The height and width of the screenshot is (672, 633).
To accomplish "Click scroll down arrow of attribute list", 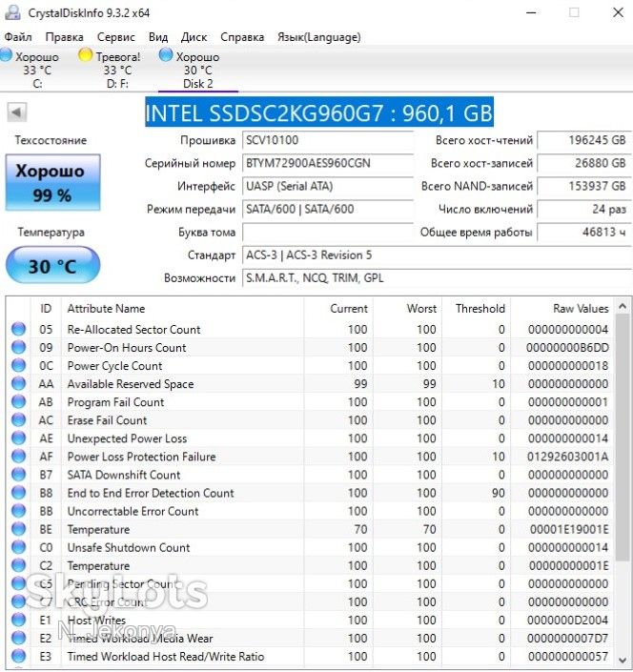I will tap(623, 660).
